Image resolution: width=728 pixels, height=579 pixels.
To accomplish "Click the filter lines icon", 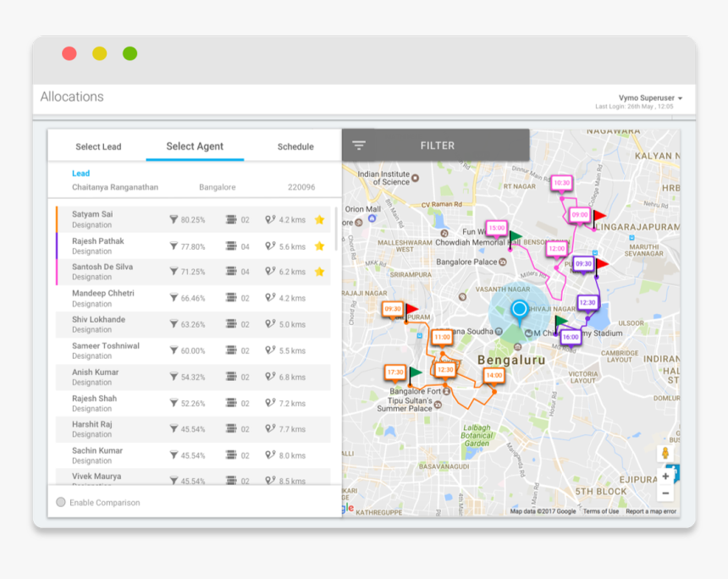I will (359, 146).
